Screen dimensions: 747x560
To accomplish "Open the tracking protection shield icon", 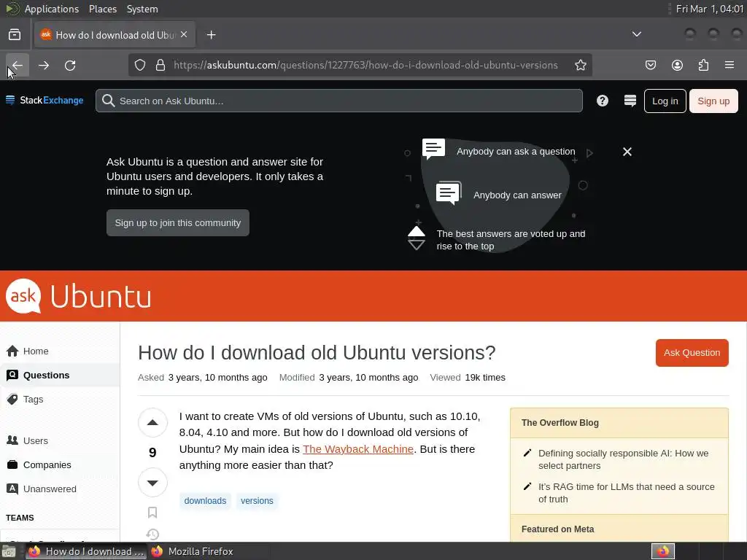I will point(139,65).
